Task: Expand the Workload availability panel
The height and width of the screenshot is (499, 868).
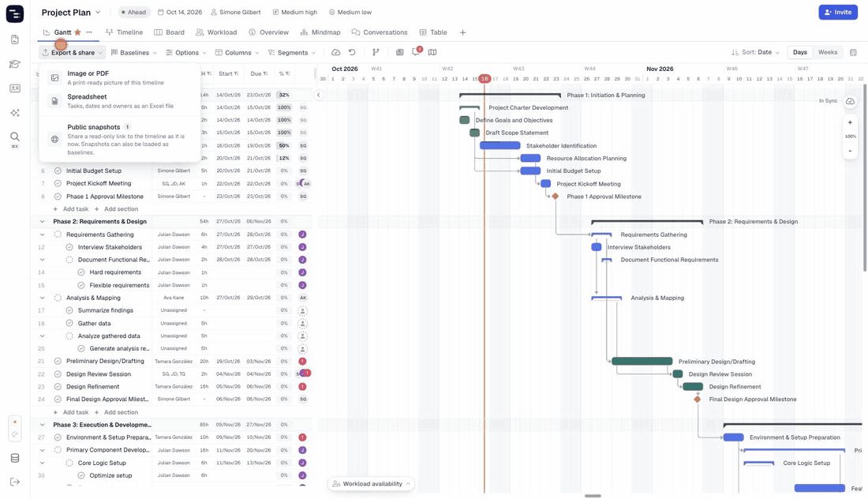Action: (372, 484)
